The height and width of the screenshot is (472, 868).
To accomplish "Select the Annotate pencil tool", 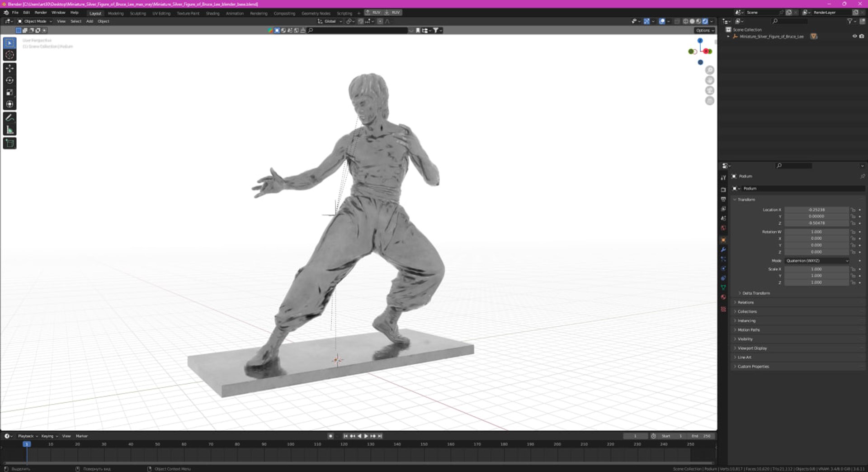I will [9, 118].
